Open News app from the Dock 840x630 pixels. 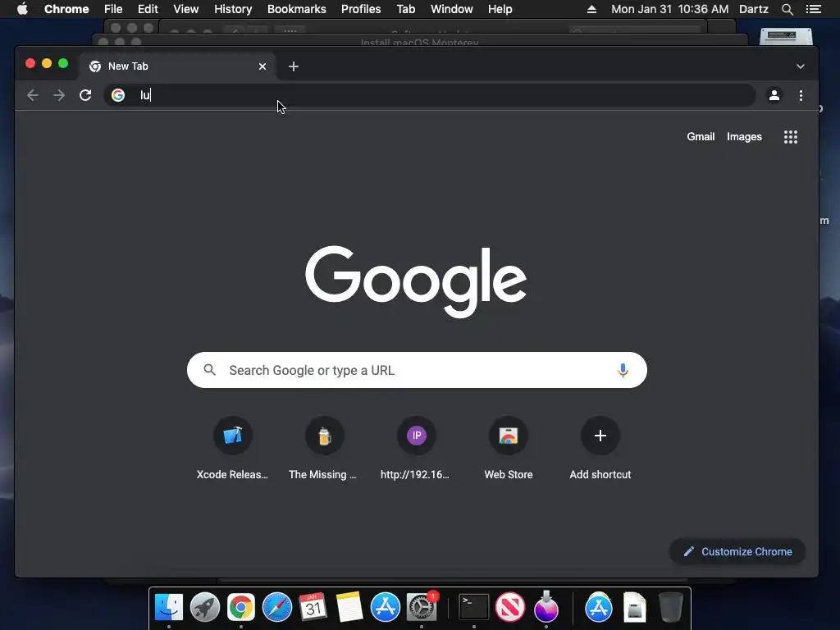tap(510, 607)
